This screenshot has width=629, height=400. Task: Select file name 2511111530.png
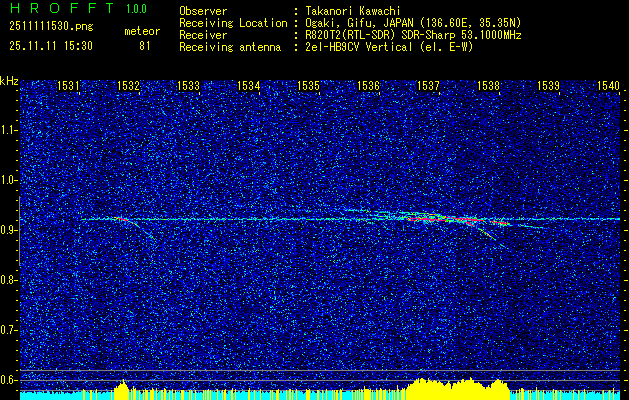[x=51, y=26]
